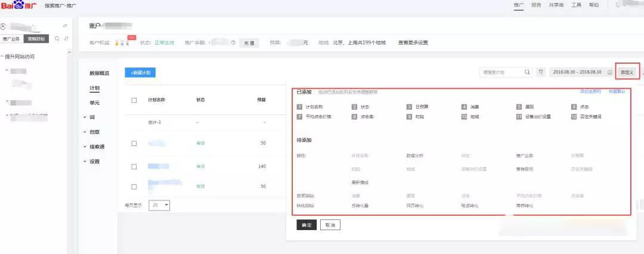Open the 每页显示 20 dropdown
The height and width of the screenshot is (254, 644).
click(159, 205)
